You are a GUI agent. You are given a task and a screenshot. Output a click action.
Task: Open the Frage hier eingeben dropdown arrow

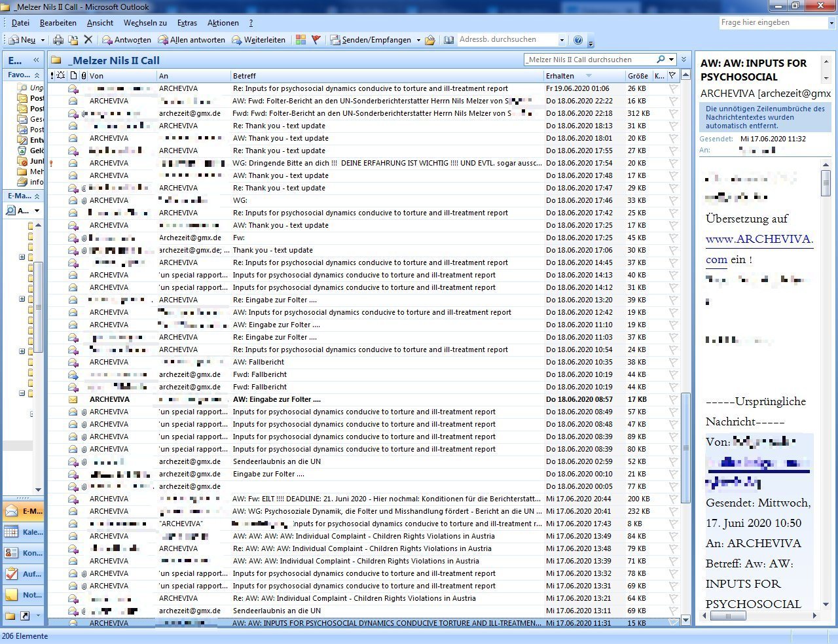click(831, 23)
